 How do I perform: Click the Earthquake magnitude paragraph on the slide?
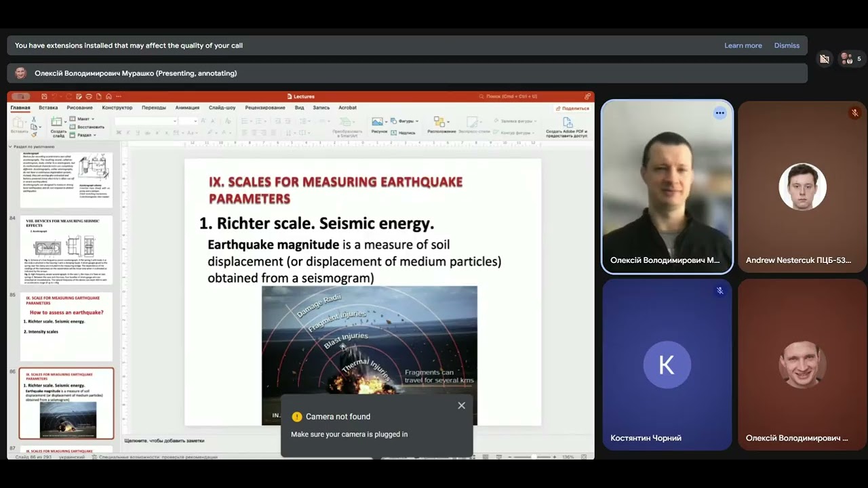coord(355,261)
